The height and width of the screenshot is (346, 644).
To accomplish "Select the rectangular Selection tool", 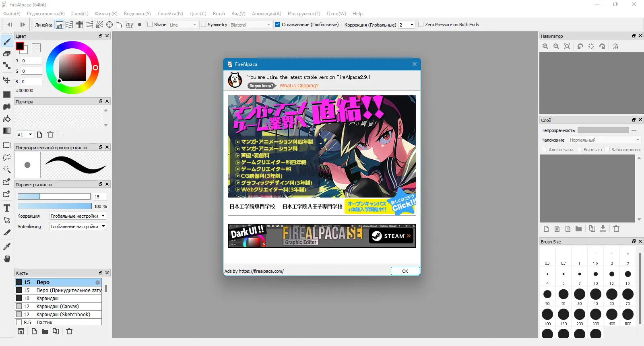I will (7, 145).
